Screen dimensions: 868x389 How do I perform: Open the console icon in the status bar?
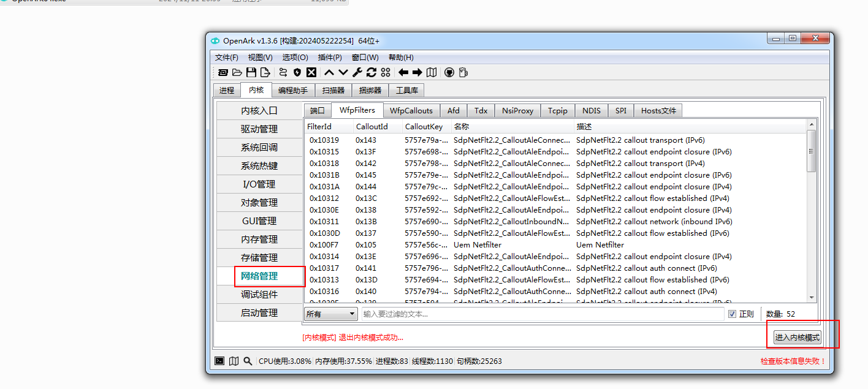219,361
